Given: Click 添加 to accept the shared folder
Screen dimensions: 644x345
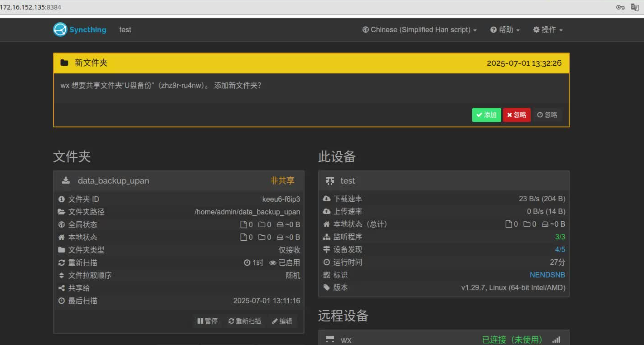Looking at the screenshot, I should coord(486,115).
